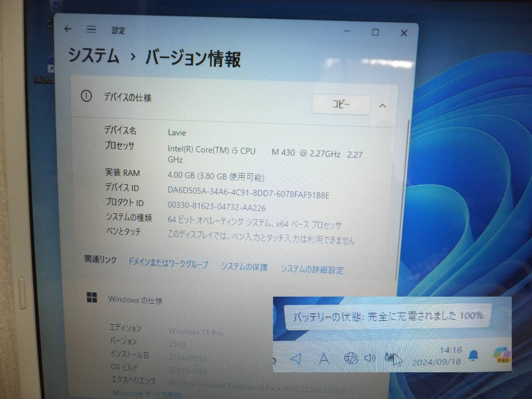Screen dimensions: 532x399
Task: Select version value 23H2
Action: pyautogui.click(x=178, y=344)
